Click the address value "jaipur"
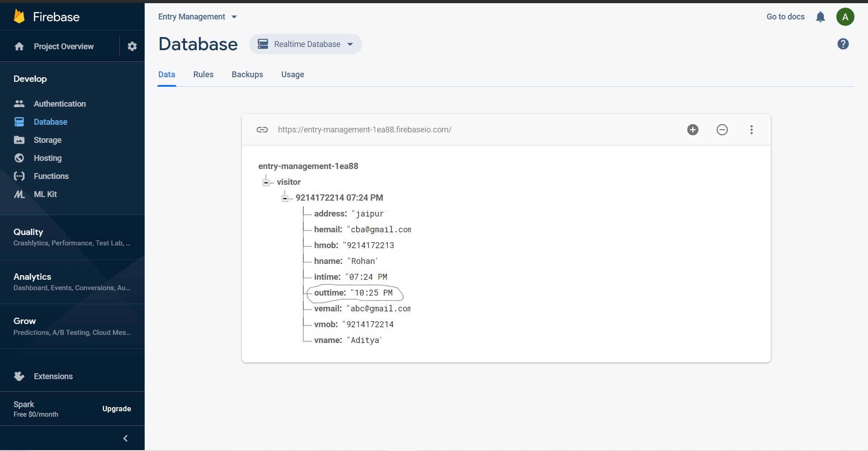Image resolution: width=868 pixels, height=451 pixels. coord(368,214)
